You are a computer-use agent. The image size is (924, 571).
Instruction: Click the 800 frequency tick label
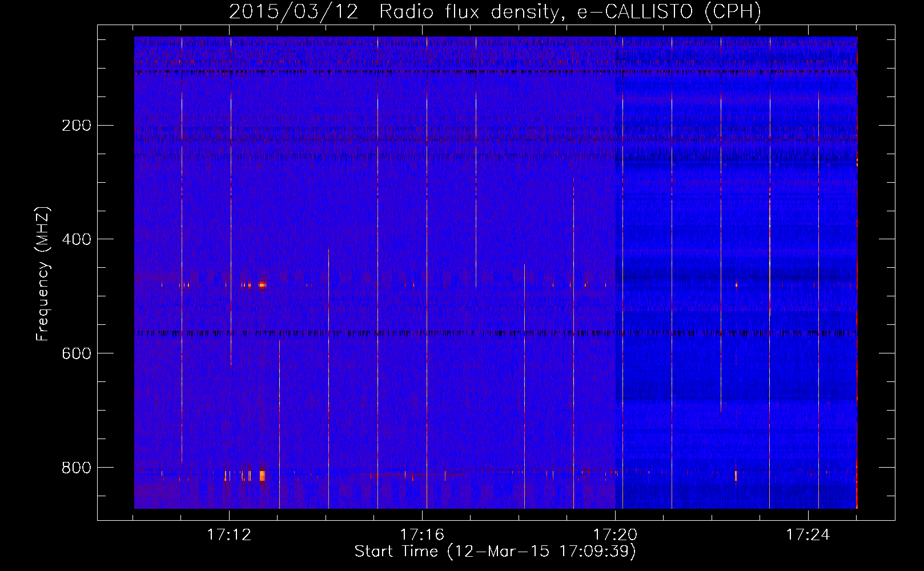76,468
